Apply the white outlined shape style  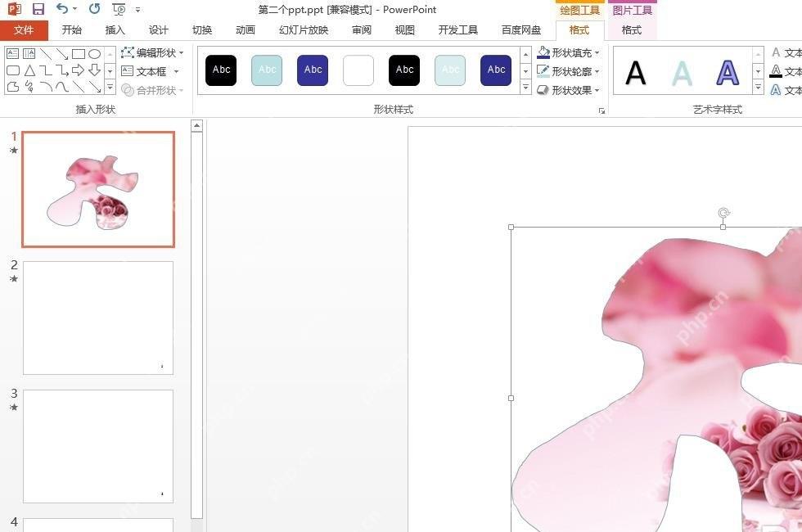358,70
